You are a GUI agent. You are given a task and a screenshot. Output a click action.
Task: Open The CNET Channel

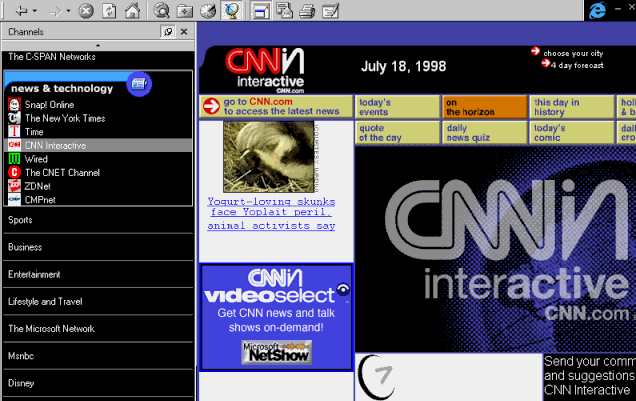[62, 173]
